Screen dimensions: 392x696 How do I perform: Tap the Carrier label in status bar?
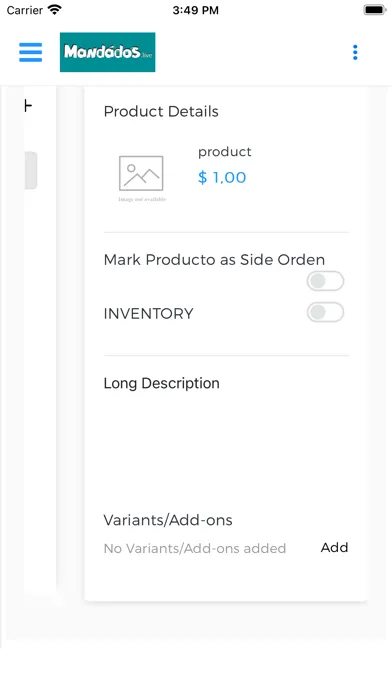coord(24,10)
